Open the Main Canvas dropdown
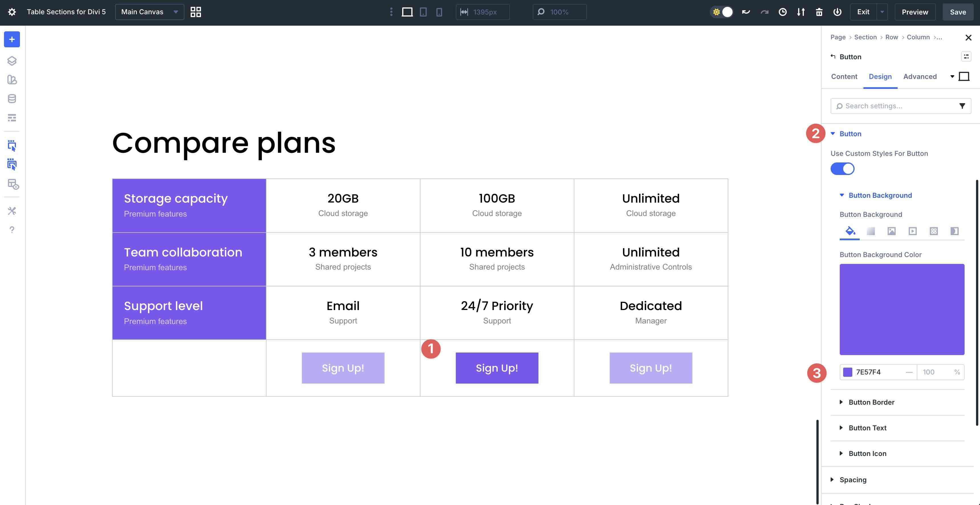 149,12
